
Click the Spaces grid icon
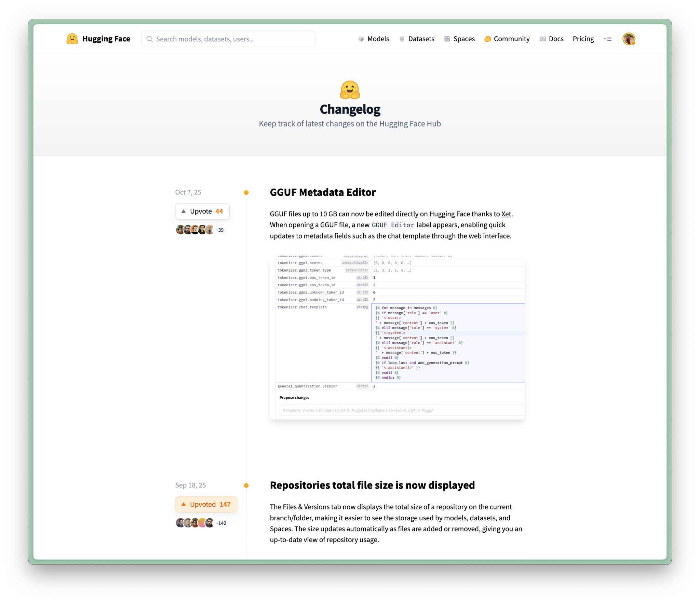pos(447,39)
